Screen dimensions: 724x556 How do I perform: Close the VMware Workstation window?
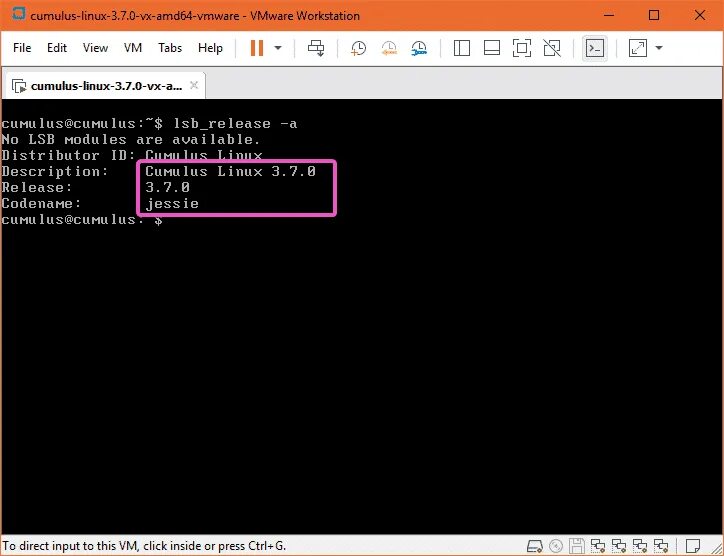click(700, 15)
